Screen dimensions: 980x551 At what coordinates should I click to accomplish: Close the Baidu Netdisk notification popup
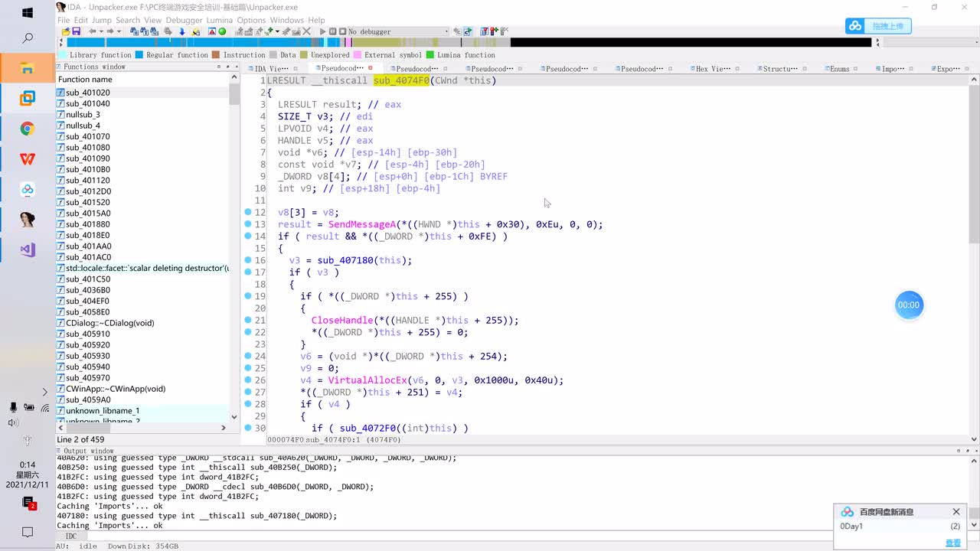coord(956,512)
